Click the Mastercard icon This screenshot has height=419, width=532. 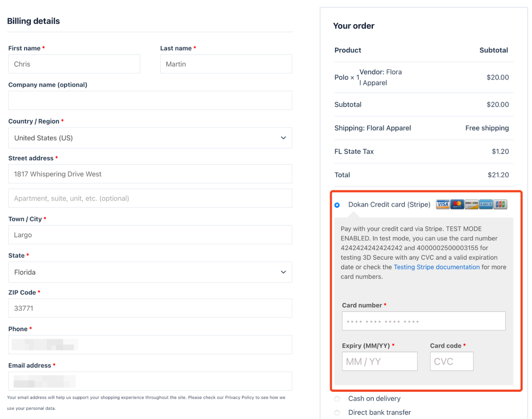(x=457, y=204)
